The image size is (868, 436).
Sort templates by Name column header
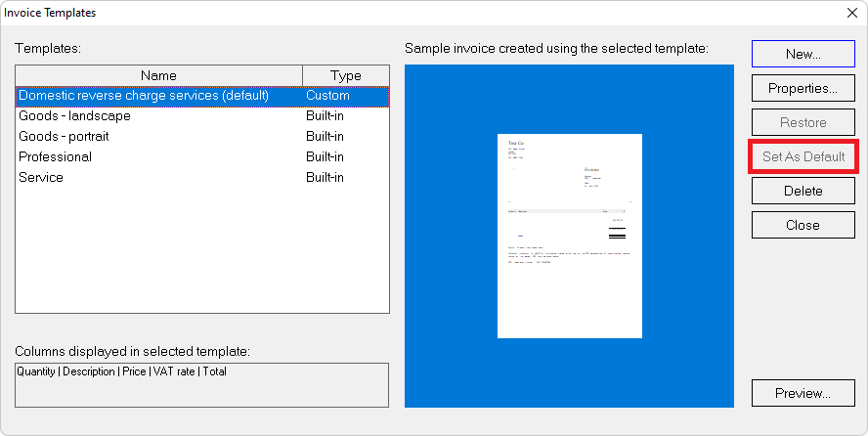coord(158,75)
